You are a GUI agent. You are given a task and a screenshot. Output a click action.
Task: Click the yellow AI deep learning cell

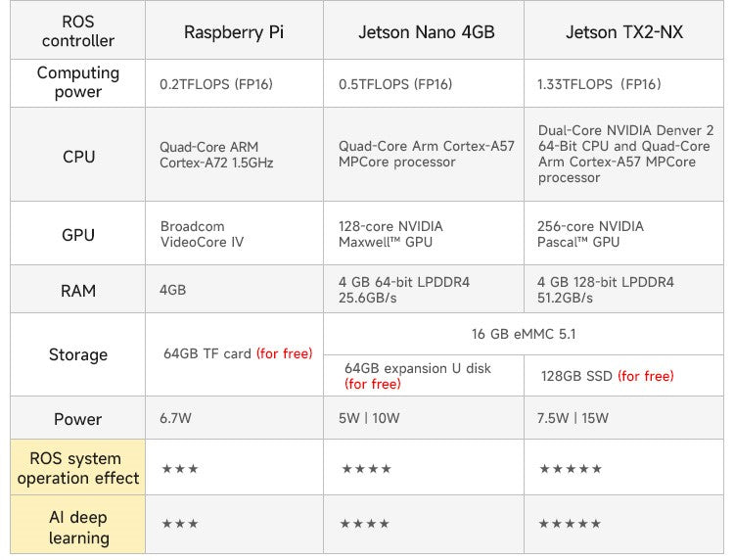click(77, 527)
